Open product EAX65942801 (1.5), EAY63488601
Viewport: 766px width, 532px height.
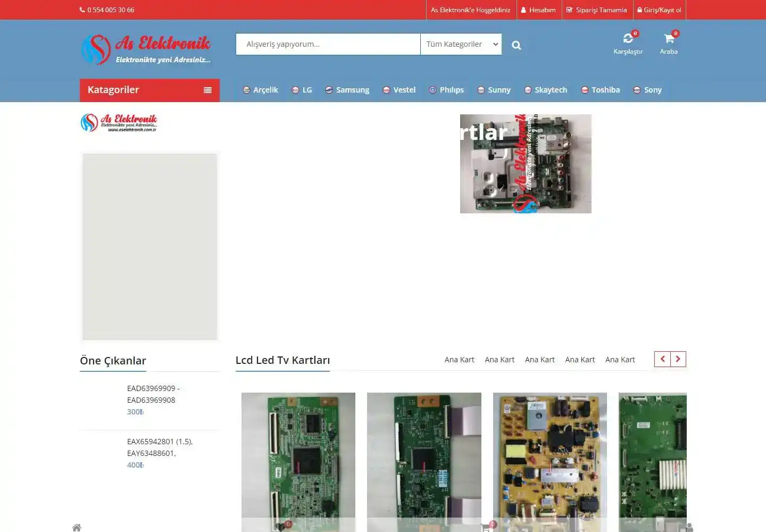tap(160, 447)
